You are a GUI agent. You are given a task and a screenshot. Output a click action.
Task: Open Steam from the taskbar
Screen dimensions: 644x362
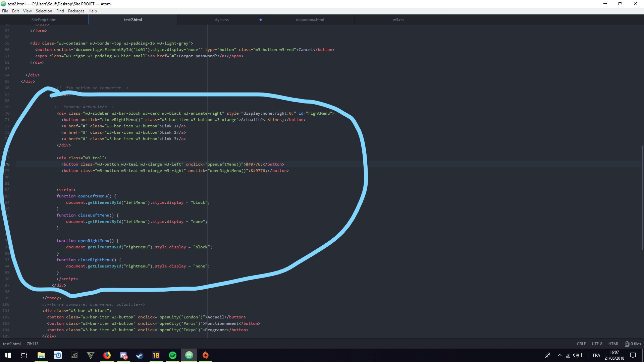point(140,355)
